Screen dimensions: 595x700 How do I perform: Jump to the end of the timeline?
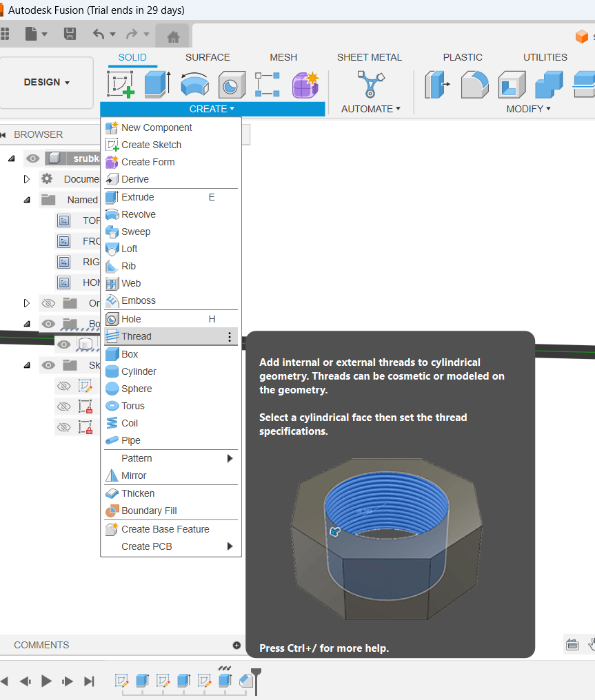pos(90,681)
